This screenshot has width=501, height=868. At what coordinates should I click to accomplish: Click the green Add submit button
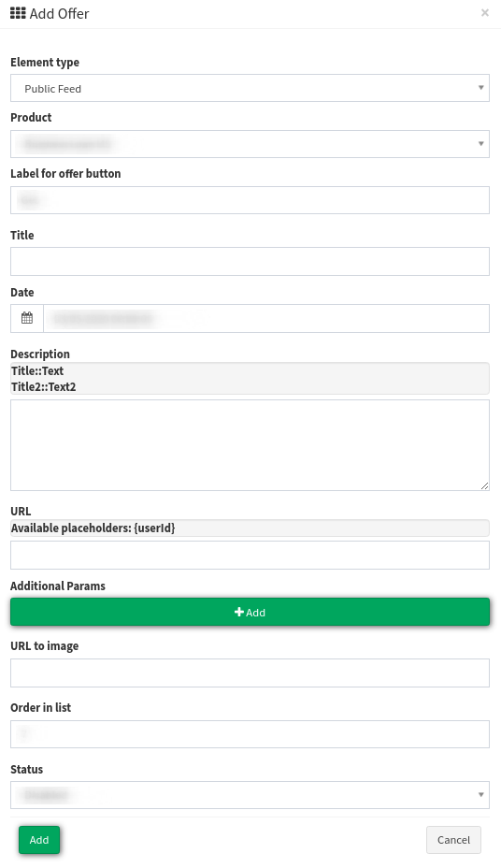point(38,840)
